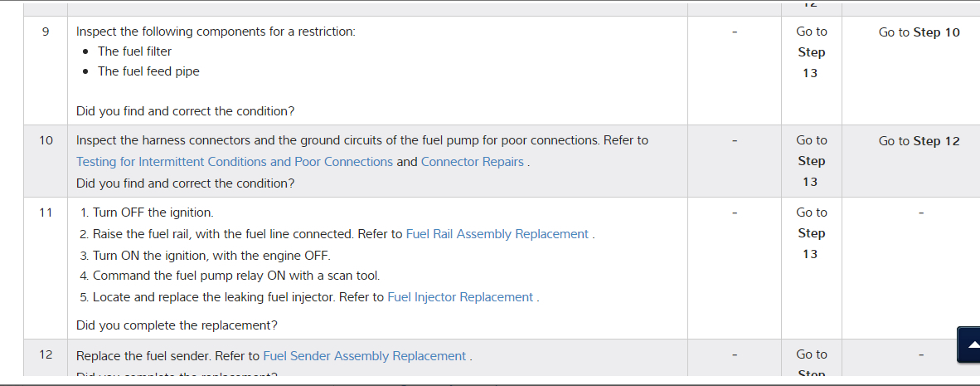Open the Connector Repairs link
The height and width of the screenshot is (386, 980).
pyautogui.click(x=473, y=162)
